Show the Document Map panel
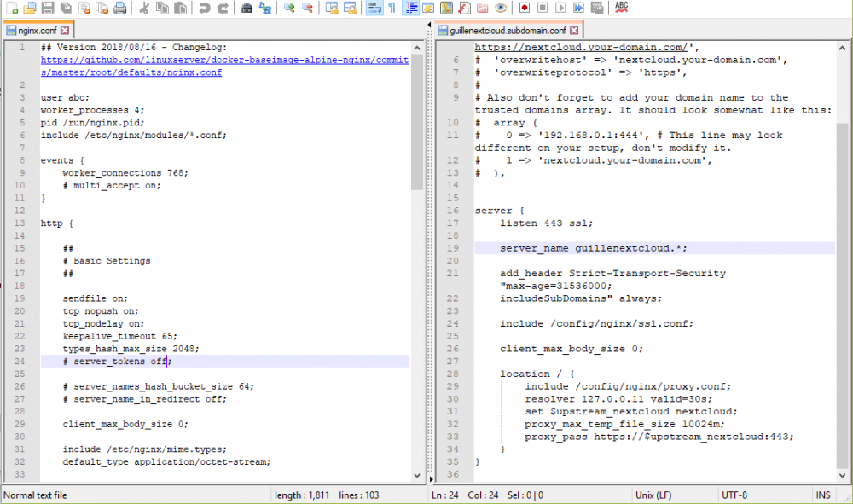The height and width of the screenshot is (504, 853). (446, 8)
